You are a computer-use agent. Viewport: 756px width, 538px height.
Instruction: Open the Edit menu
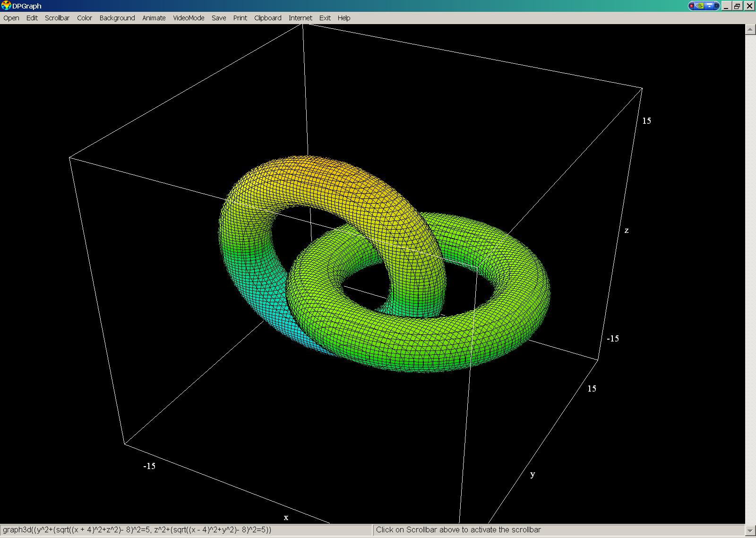tap(32, 18)
